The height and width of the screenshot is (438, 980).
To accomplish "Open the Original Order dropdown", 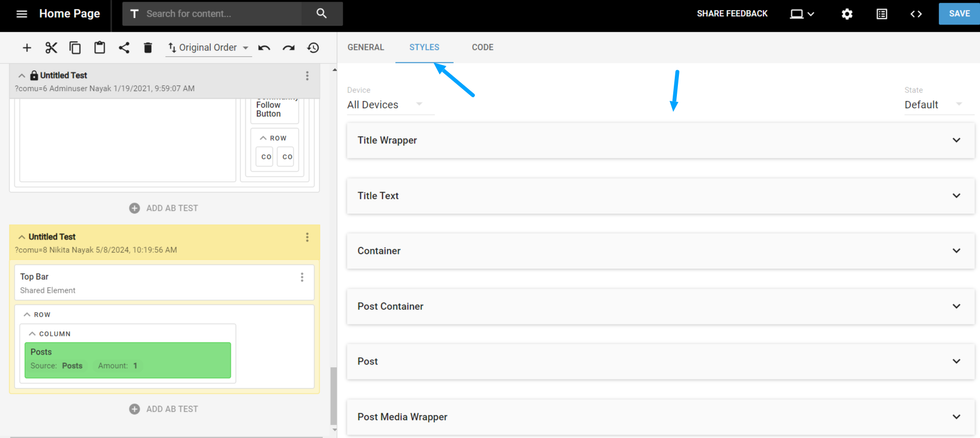I will coord(209,48).
